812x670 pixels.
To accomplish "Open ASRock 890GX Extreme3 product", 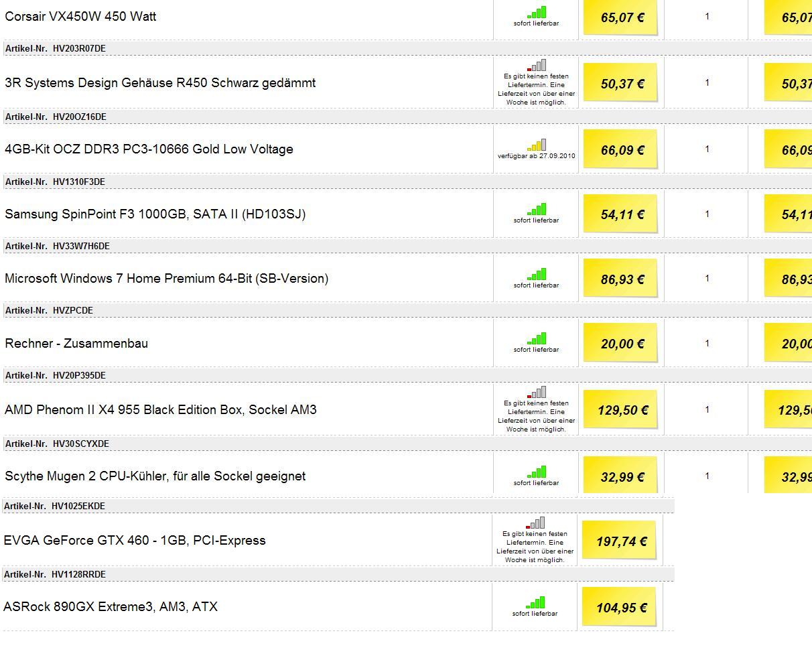I will tap(111, 607).
